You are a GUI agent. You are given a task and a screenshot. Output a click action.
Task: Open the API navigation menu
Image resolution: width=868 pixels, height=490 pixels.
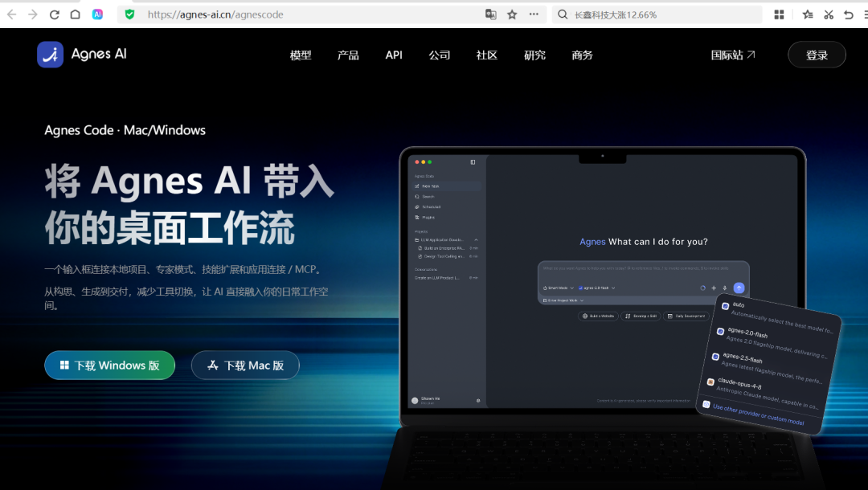click(x=394, y=55)
